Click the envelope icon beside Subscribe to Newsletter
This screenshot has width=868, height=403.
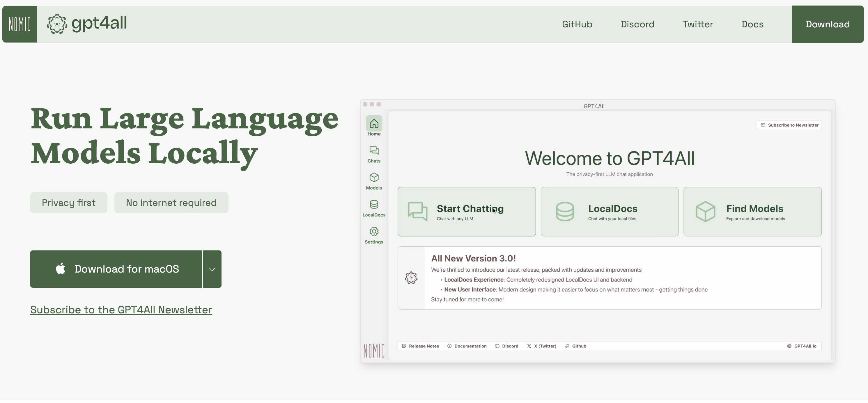click(x=763, y=125)
